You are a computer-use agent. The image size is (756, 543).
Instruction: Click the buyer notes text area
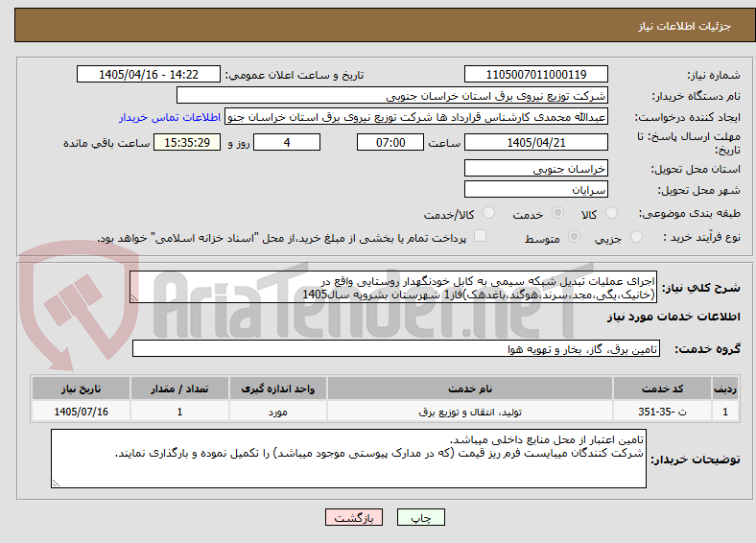click(348, 459)
